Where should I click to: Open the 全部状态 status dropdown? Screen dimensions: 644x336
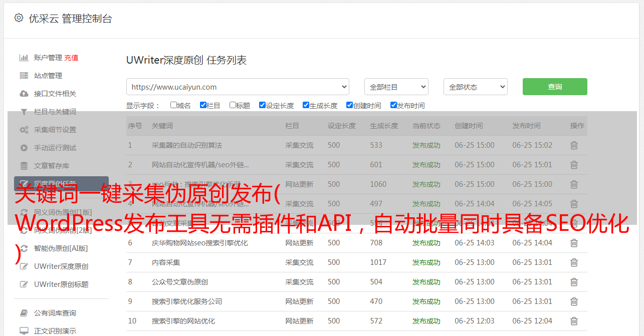point(476,87)
